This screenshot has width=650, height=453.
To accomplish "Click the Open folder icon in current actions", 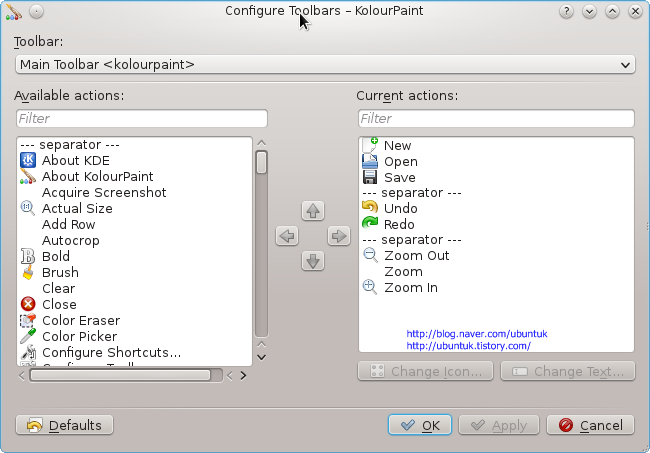I will point(370,161).
